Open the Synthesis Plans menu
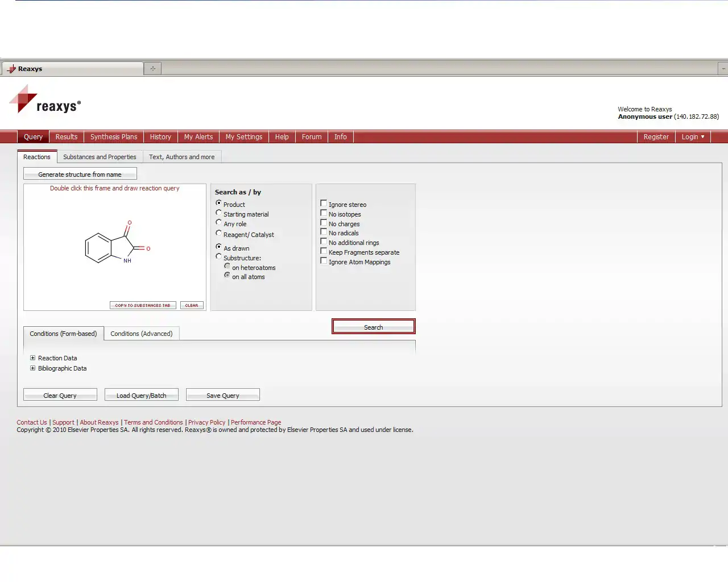 [114, 137]
